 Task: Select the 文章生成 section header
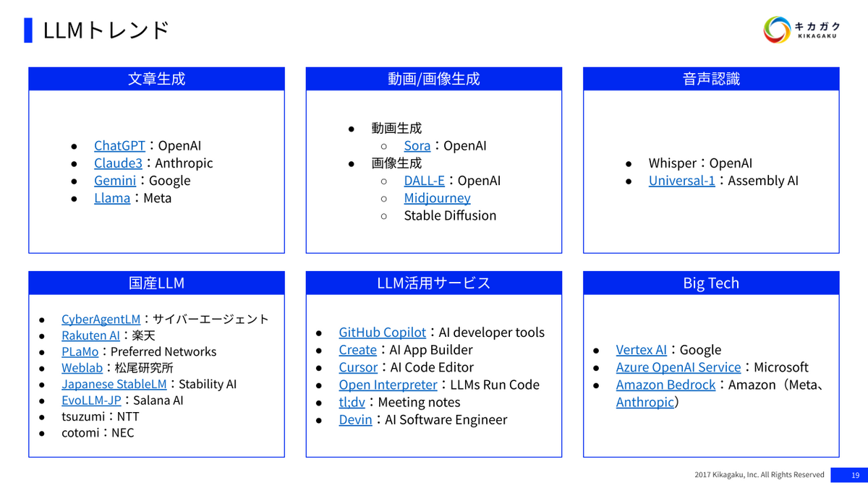pos(156,79)
